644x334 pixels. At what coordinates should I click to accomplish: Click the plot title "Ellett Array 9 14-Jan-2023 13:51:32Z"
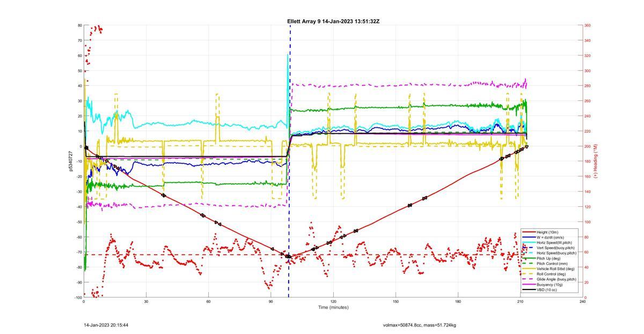(333, 21)
